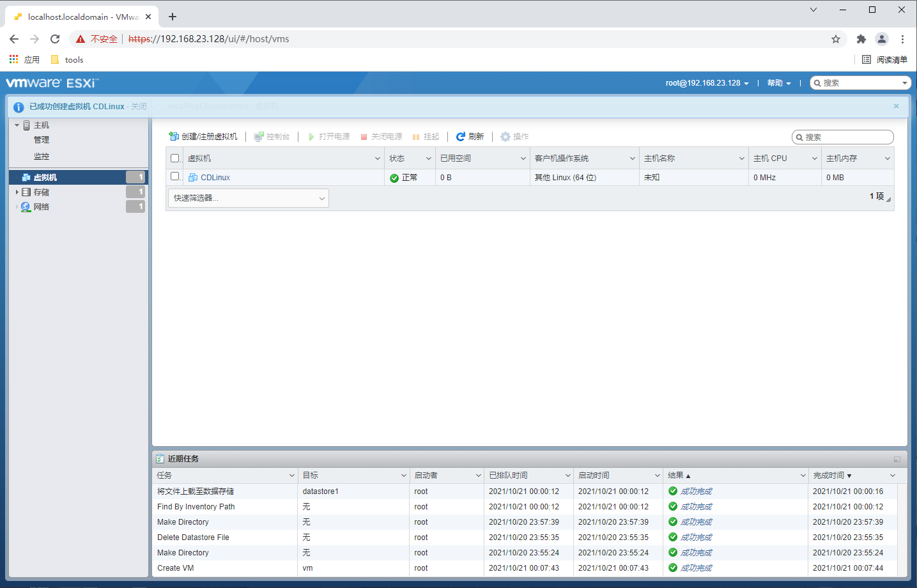Open the browser extensions puzzle icon
Screen dimensions: 917x588
[x=861, y=39]
